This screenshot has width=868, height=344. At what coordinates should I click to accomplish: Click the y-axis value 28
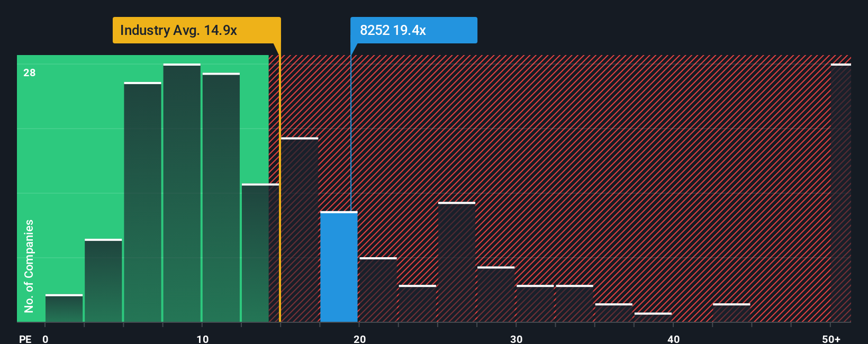pyautogui.click(x=30, y=73)
